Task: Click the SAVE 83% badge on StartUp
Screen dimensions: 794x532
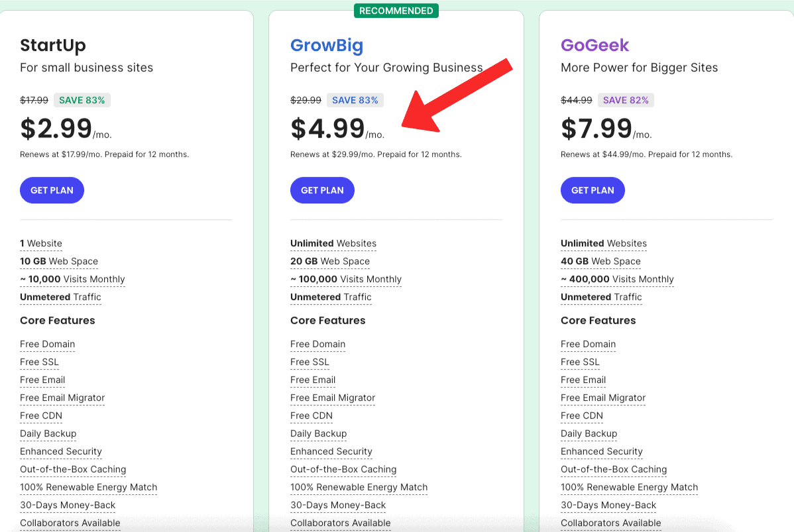Action: (82, 100)
